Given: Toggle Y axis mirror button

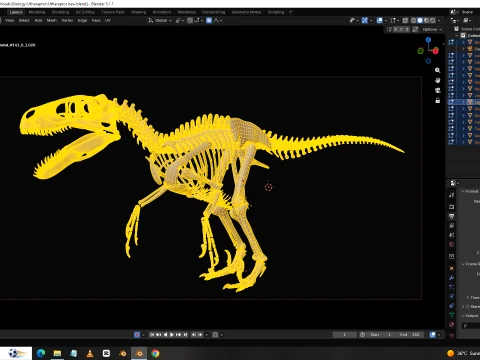Looking at the screenshot, I should point(401,29).
